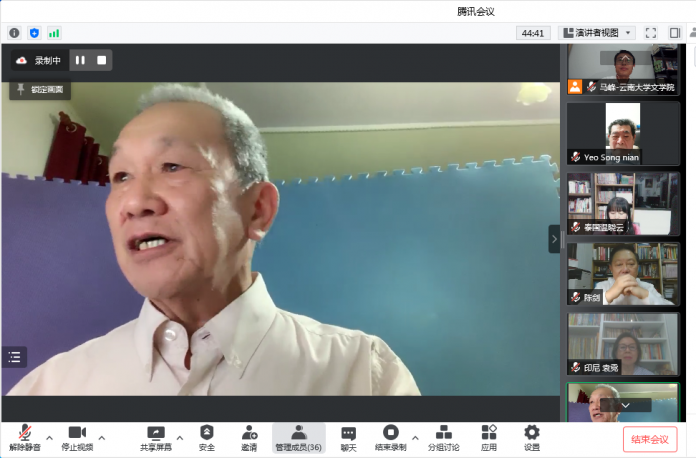Expand audio options arrow beside microphone
The image size is (696, 458).
[x=49, y=437]
